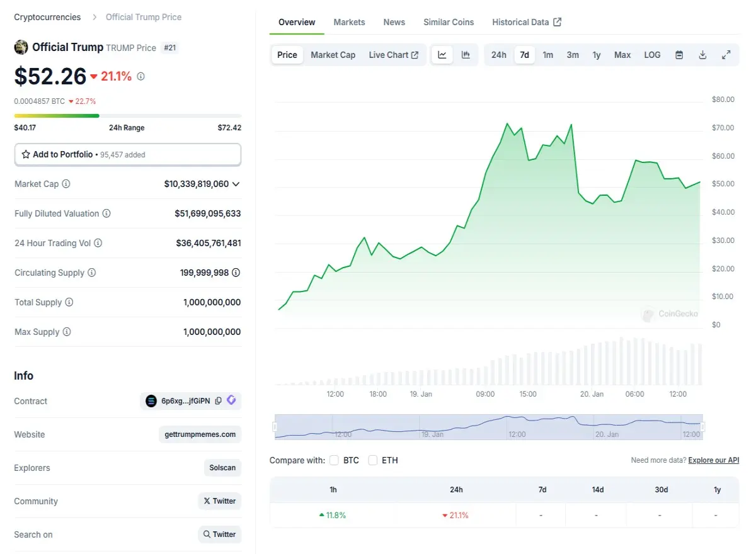Screen dimensions: 756x554
Task: Open the News tab
Action: (394, 22)
